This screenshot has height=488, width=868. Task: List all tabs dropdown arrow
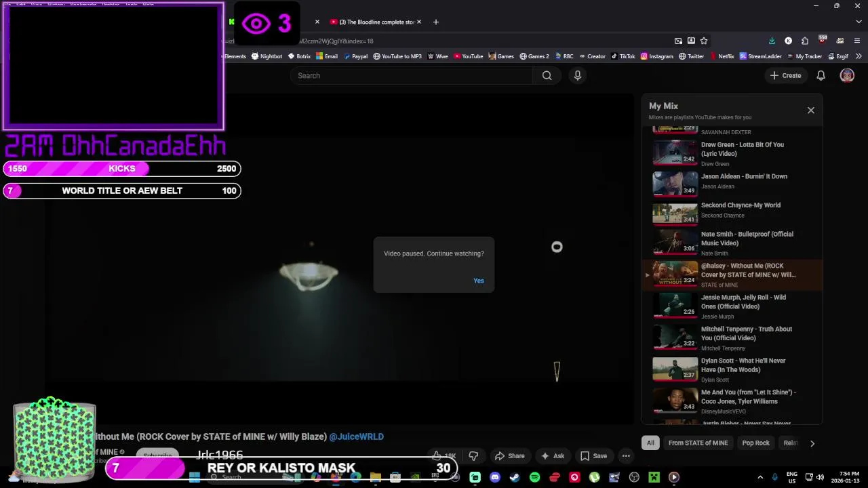pyautogui.click(x=859, y=22)
